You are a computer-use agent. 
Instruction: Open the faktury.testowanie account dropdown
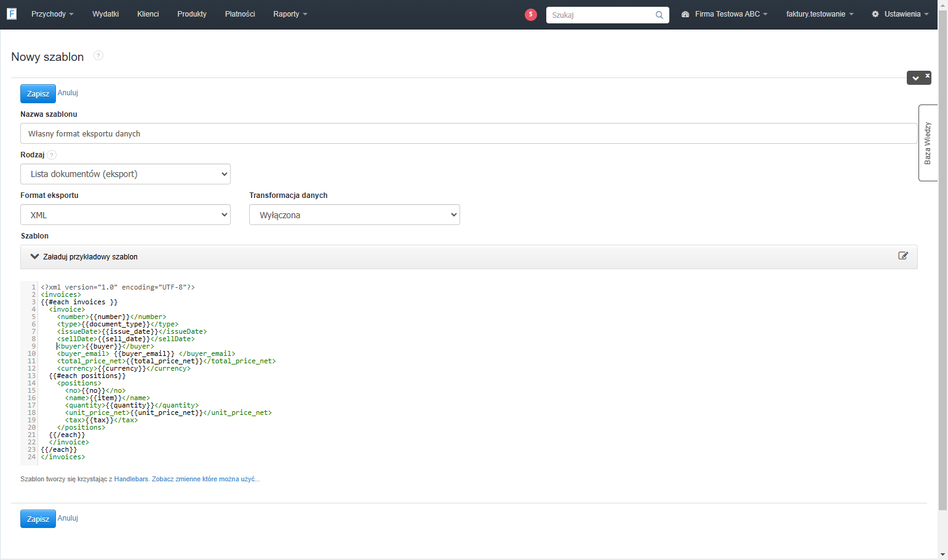(819, 14)
